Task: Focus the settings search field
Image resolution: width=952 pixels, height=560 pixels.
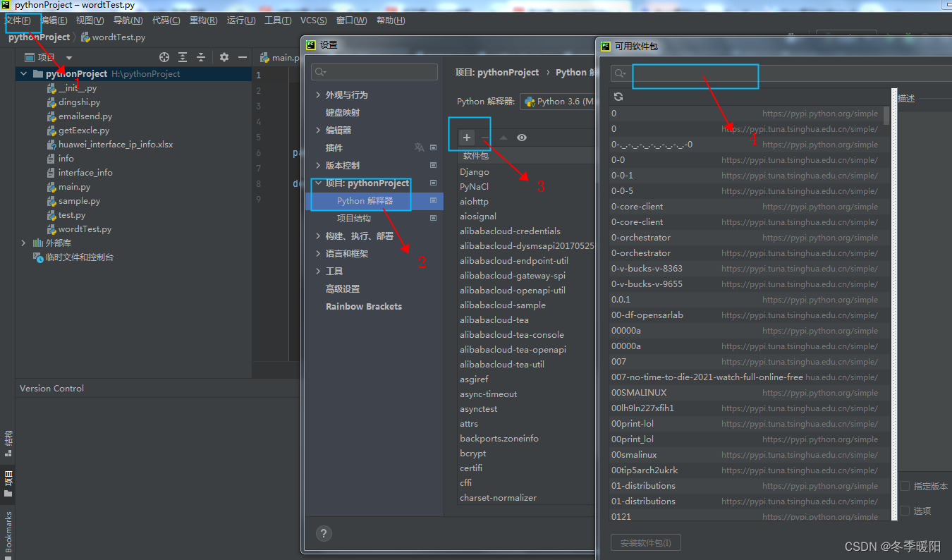Action: [x=374, y=72]
